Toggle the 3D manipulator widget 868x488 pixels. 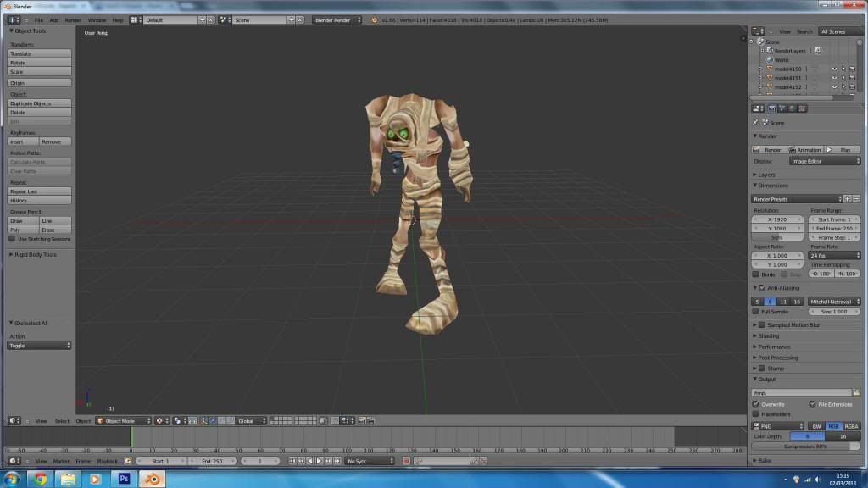tap(203, 421)
